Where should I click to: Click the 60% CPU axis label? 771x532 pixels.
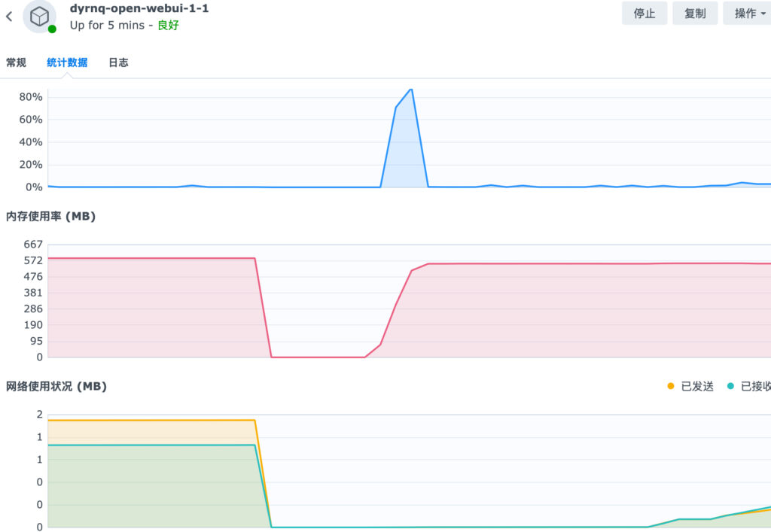point(30,120)
